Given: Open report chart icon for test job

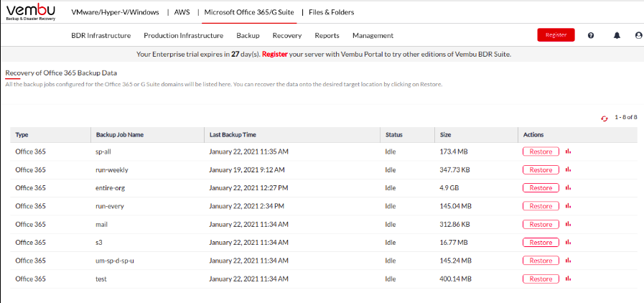Looking at the screenshot, I should 569,279.
